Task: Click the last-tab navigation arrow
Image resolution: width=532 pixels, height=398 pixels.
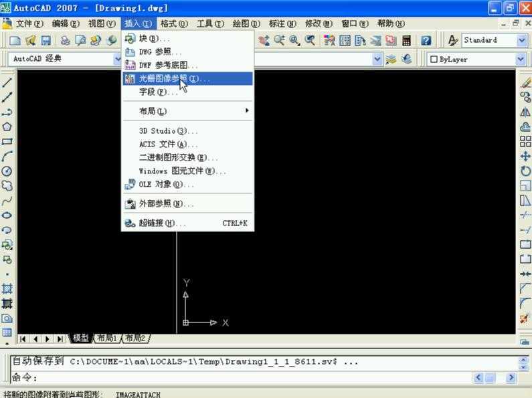Action: [x=60, y=338]
